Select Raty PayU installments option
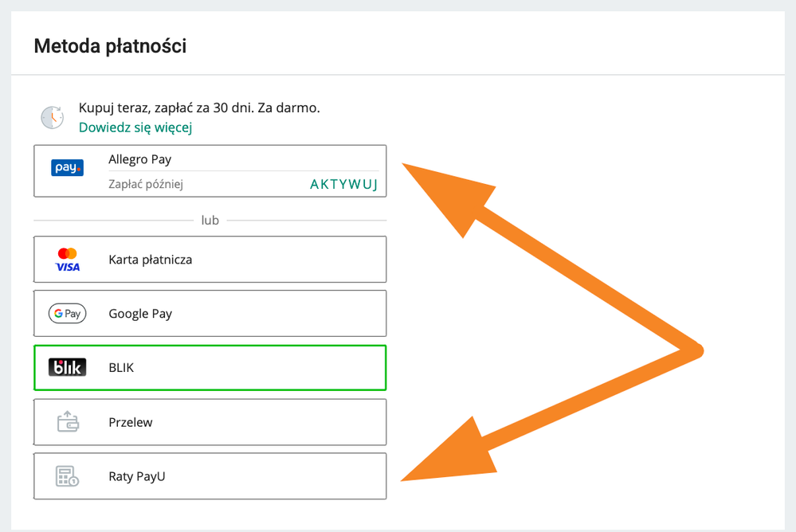The width and height of the screenshot is (796, 532). [x=210, y=476]
